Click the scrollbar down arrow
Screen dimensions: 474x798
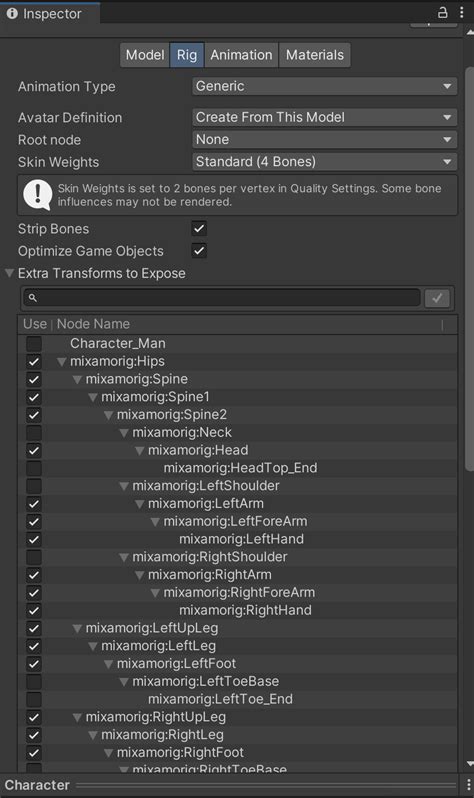pyautogui.click(x=469, y=764)
